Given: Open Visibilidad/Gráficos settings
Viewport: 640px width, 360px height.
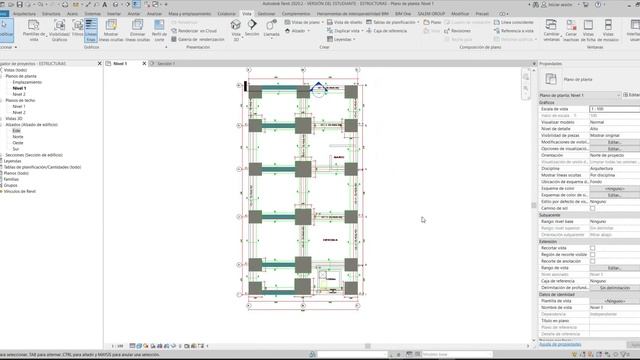Looking at the screenshot, I should 60,30.
